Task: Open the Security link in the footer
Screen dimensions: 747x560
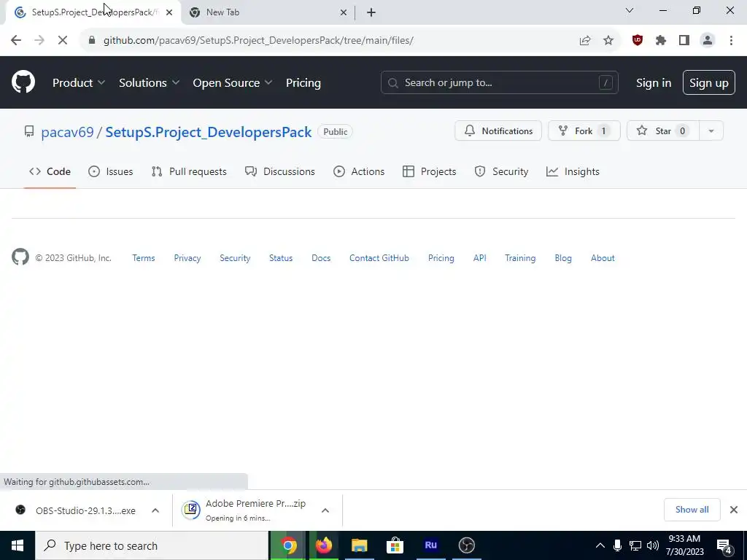Action: tap(235, 258)
